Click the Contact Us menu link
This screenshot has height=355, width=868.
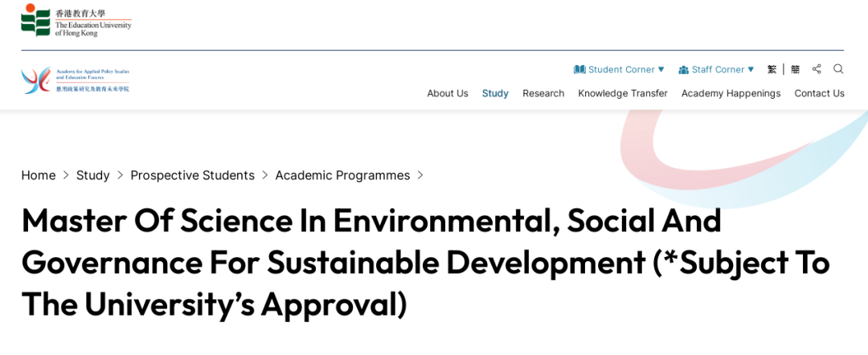click(x=819, y=93)
